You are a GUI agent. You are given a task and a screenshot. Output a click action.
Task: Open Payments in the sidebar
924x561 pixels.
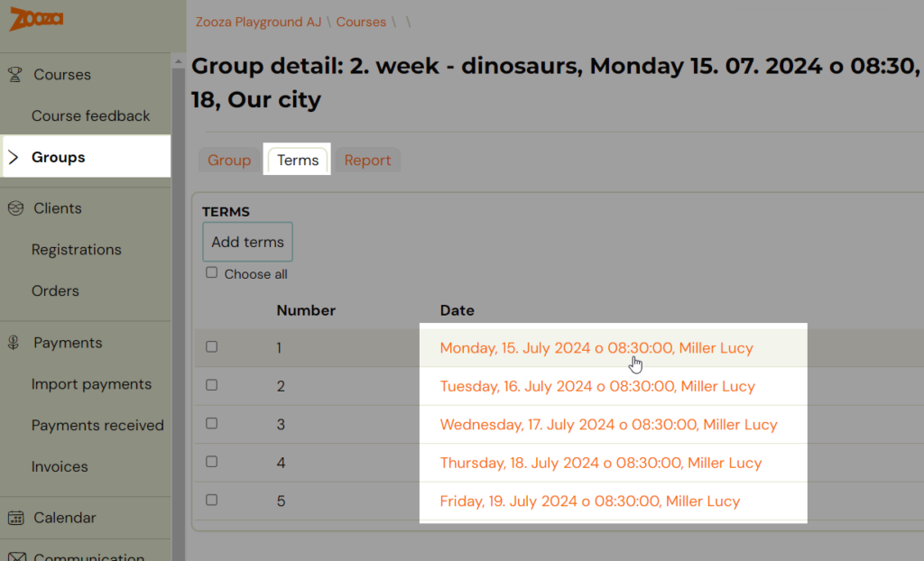click(68, 343)
